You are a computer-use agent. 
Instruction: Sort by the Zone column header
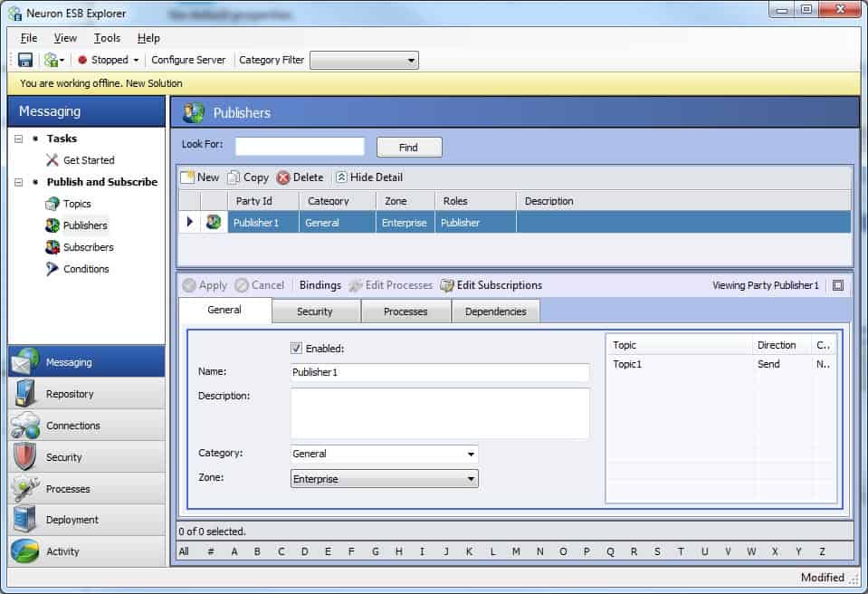(405, 201)
